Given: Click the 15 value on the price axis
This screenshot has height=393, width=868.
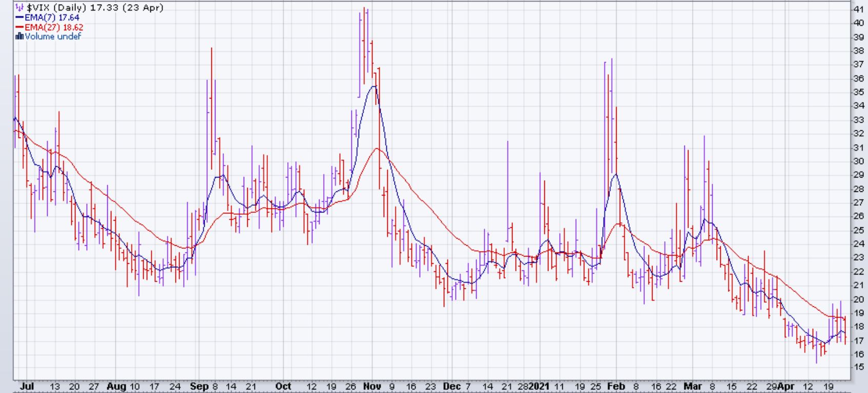Looking at the screenshot, I should [858, 367].
